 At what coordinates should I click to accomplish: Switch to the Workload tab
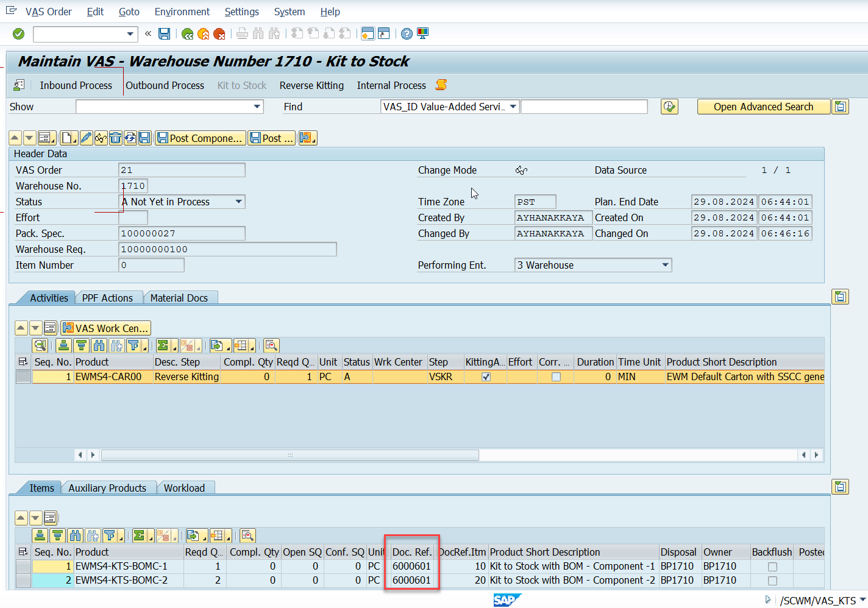pyautogui.click(x=184, y=488)
